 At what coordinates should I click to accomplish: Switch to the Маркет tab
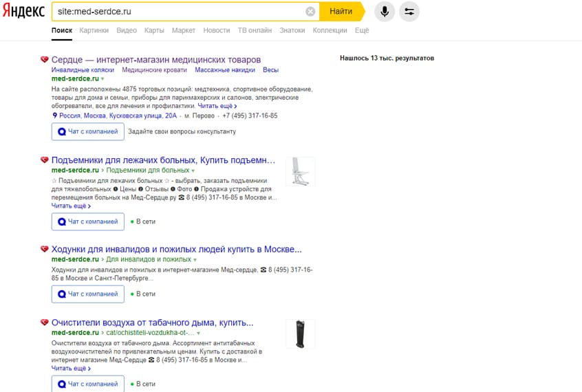184,30
